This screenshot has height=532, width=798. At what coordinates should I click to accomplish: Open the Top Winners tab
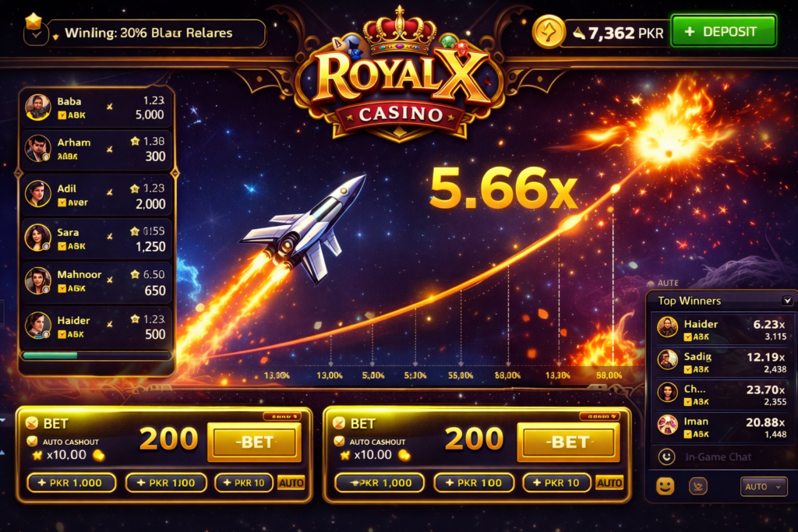689,301
